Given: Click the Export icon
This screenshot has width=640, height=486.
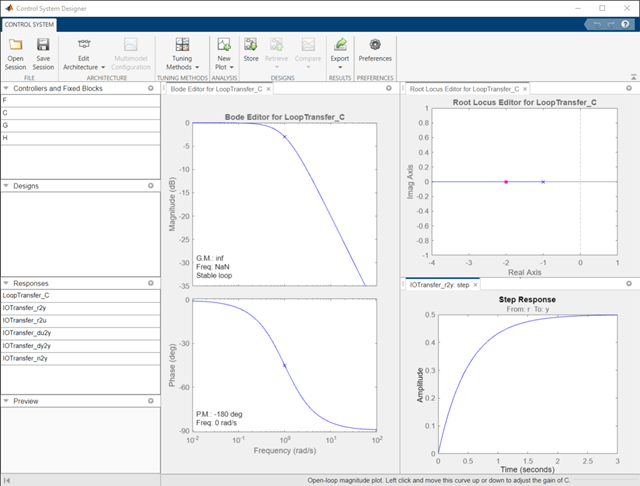Looking at the screenshot, I should click(341, 45).
